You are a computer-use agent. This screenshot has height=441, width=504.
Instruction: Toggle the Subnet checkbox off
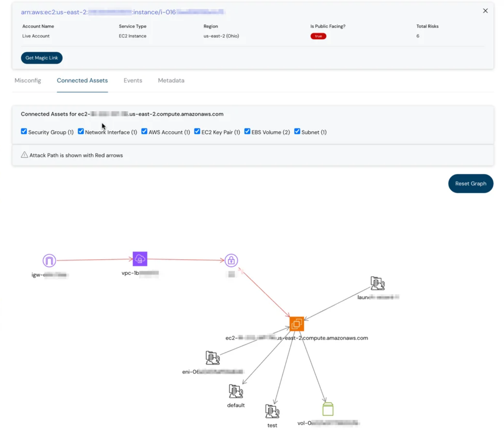pyautogui.click(x=297, y=131)
